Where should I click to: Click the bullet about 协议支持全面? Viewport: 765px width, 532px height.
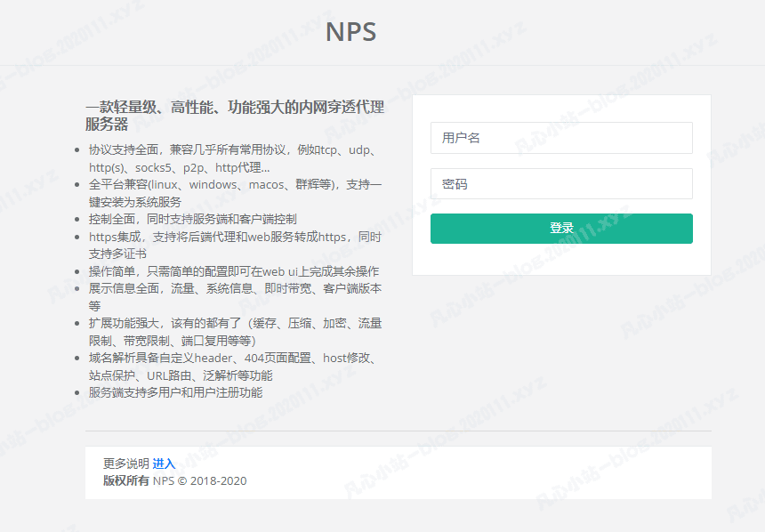tap(233, 158)
